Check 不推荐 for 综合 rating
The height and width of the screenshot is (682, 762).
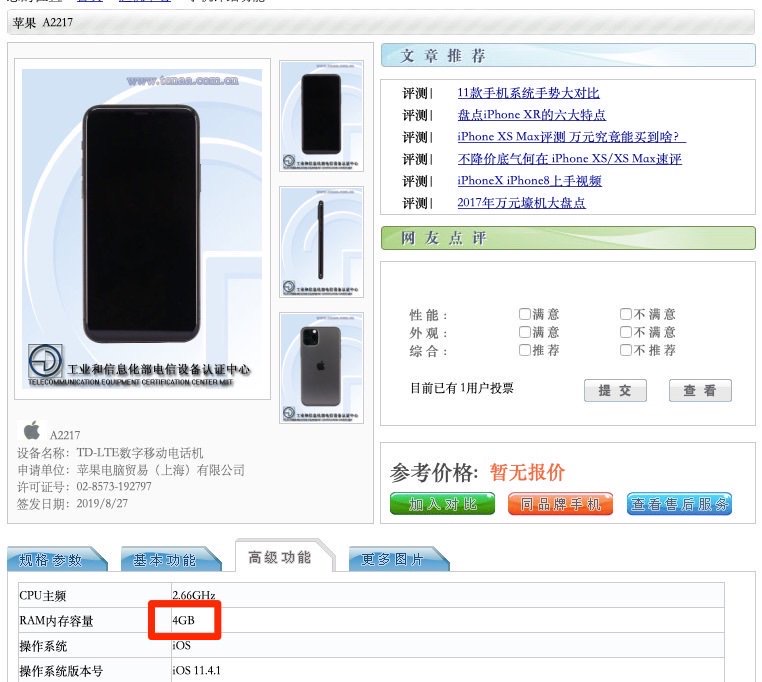tap(625, 350)
